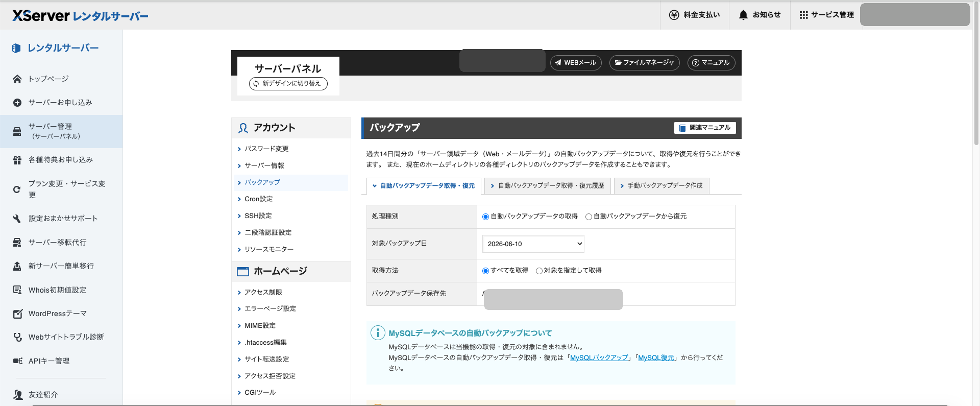Open SSH設定 menu entry

click(258, 216)
